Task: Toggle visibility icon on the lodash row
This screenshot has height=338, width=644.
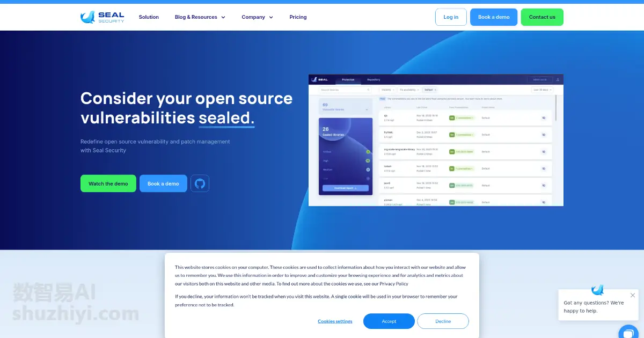Action: point(544,168)
